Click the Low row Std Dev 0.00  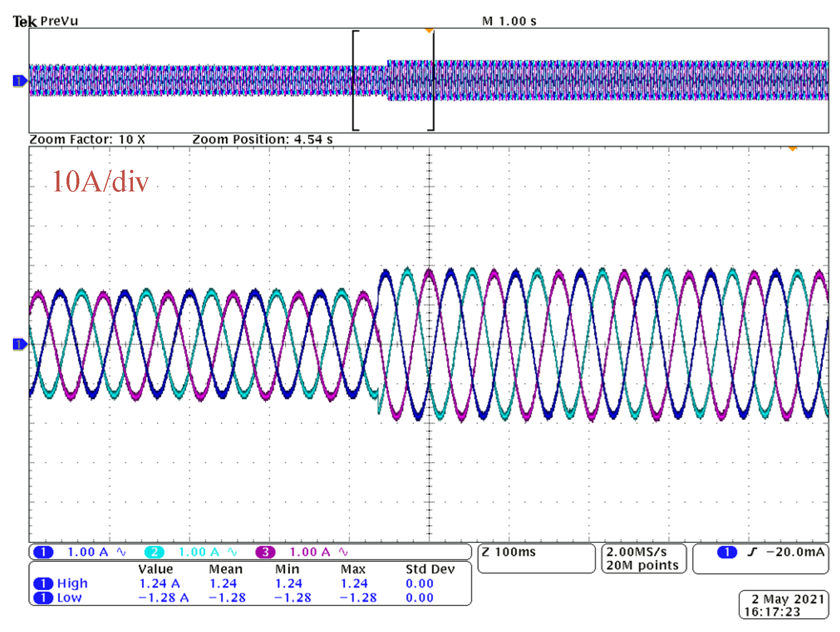tap(420, 598)
